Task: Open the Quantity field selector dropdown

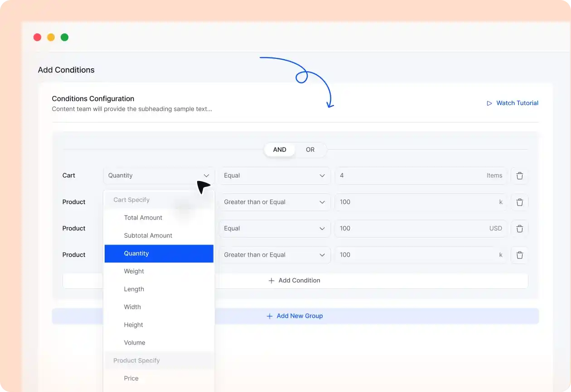Action: coord(158,176)
